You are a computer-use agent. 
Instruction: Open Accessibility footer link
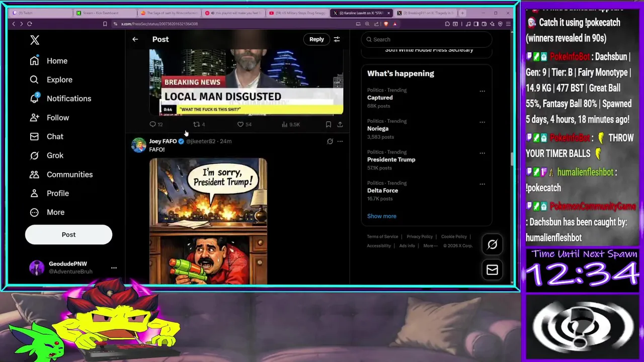click(x=379, y=246)
